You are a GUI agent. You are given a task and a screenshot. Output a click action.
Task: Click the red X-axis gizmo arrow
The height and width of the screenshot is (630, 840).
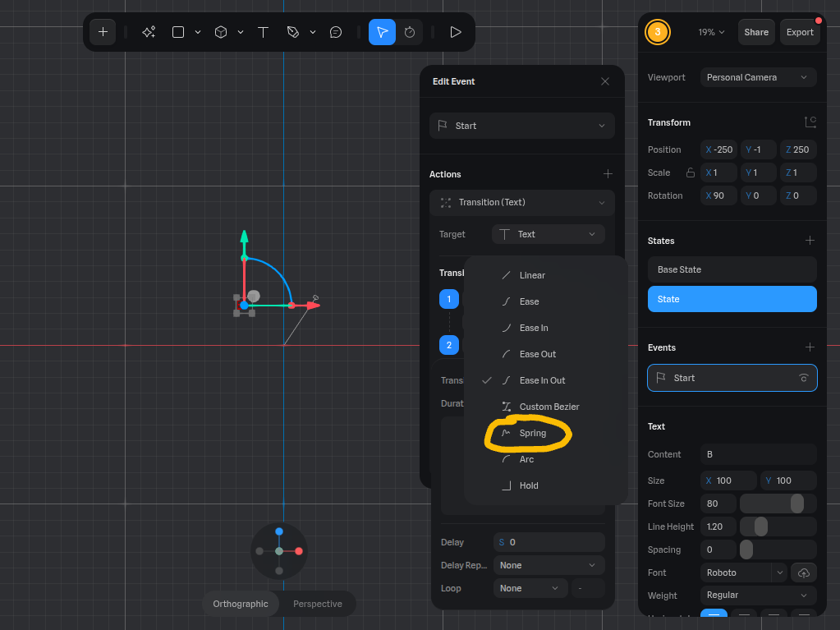pos(314,306)
